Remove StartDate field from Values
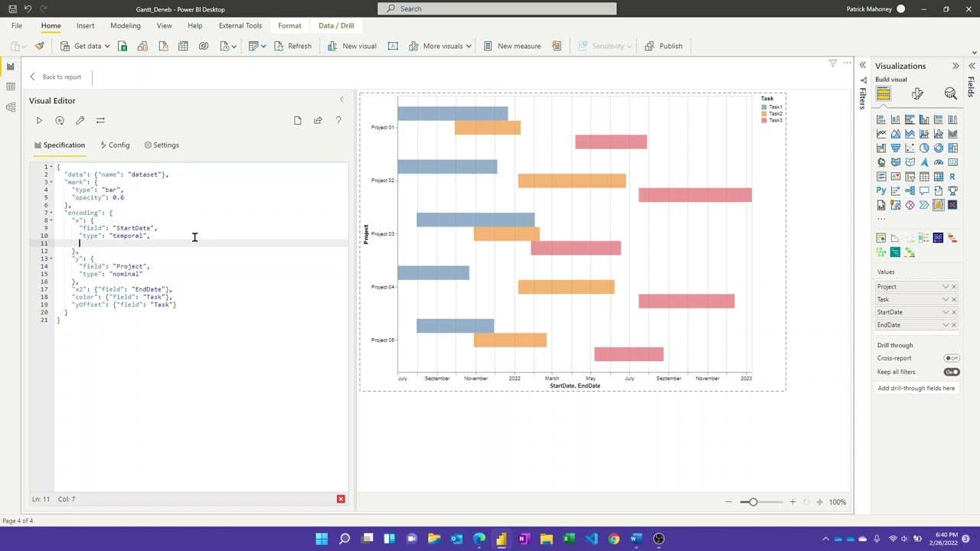Screen dimensions: 980x551 click(954, 312)
